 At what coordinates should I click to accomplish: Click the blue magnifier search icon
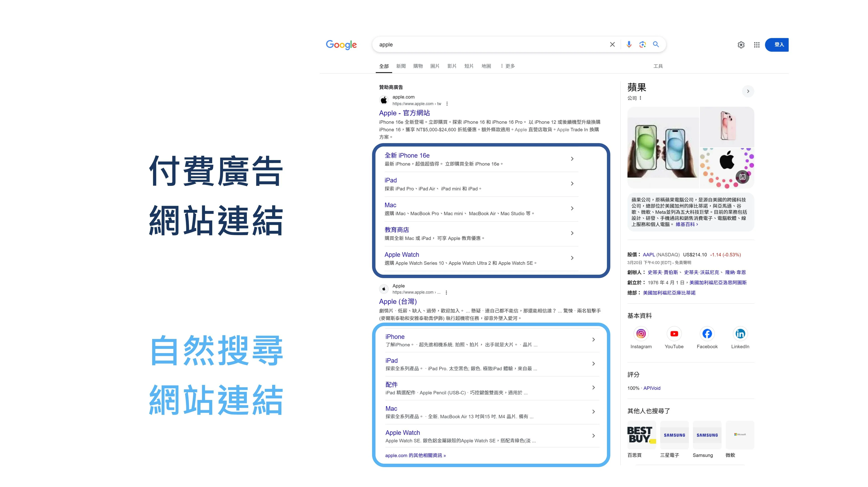(656, 45)
